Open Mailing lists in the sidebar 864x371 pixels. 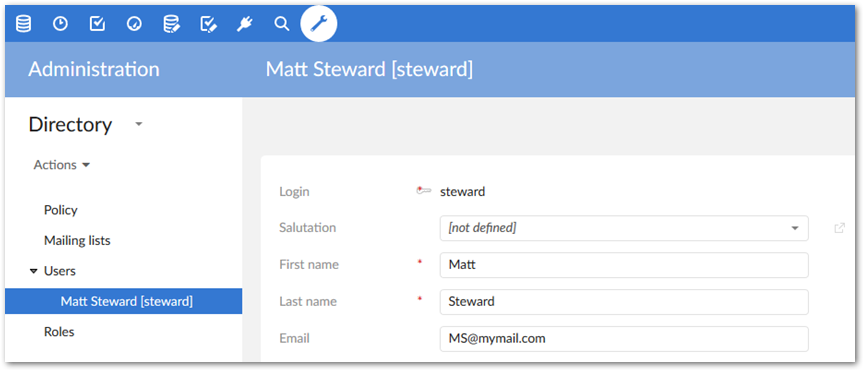point(77,241)
